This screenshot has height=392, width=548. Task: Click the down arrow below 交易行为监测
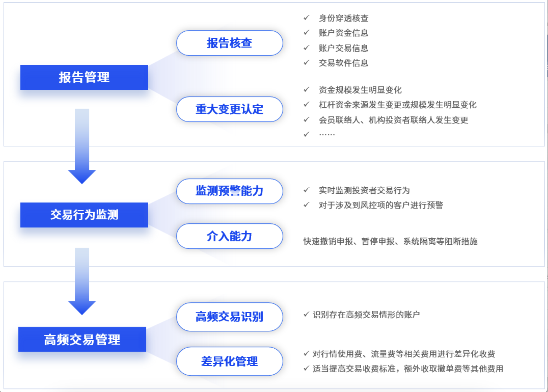pyautogui.click(x=82, y=282)
